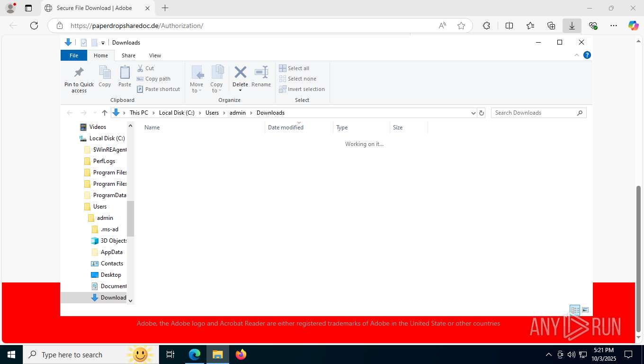Open the File ribbon tab
Image resolution: width=644 pixels, height=364 pixels.
[x=74, y=55]
